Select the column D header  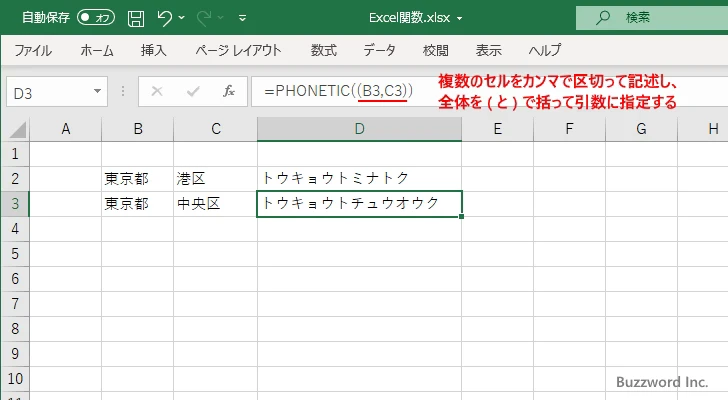[x=359, y=129]
